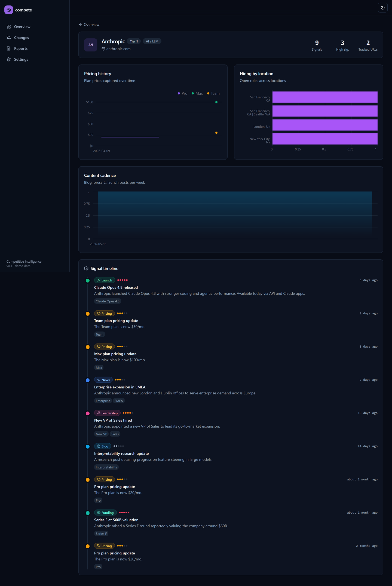Open the Claude Opus 4.8 released signal title

coord(116,287)
